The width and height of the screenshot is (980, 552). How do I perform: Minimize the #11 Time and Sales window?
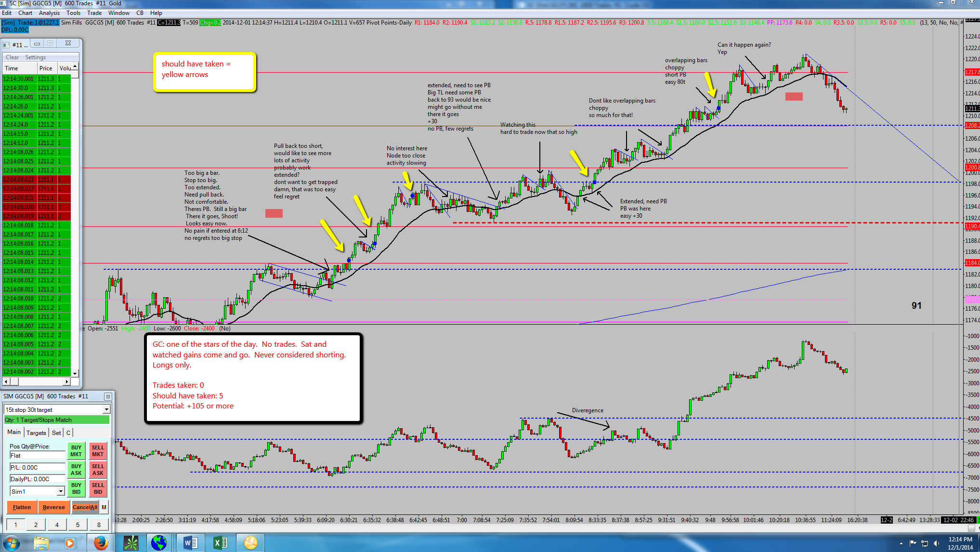37,43
